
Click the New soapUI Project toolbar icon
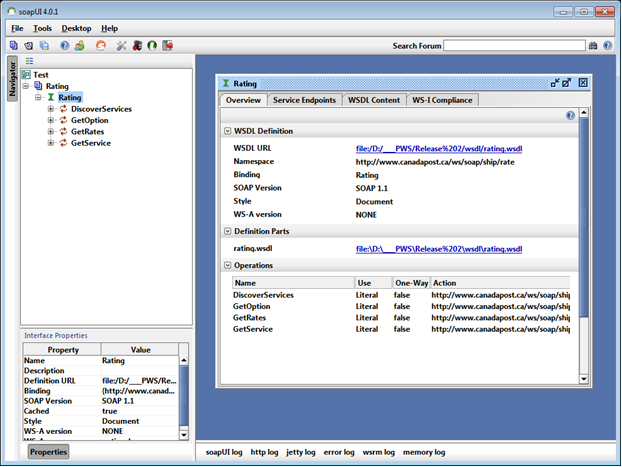point(14,46)
